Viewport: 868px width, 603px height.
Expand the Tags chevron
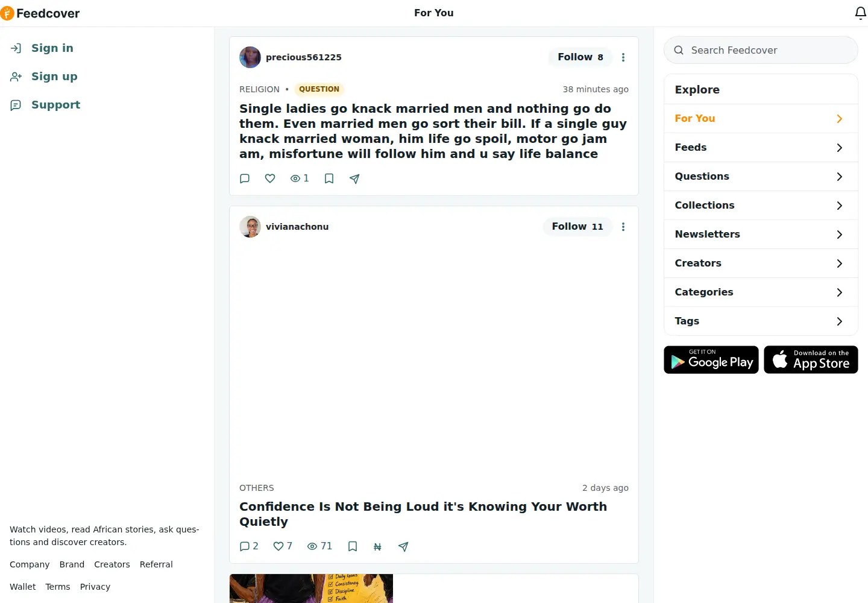click(x=839, y=321)
